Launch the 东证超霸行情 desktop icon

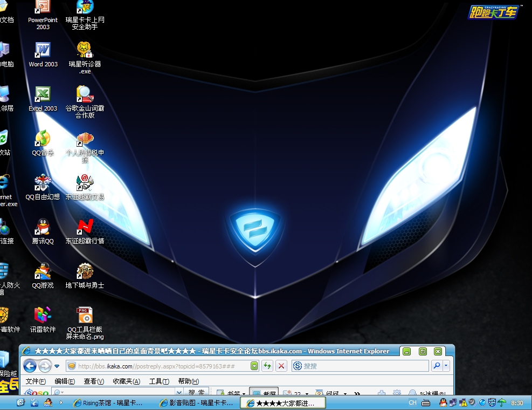(85, 227)
